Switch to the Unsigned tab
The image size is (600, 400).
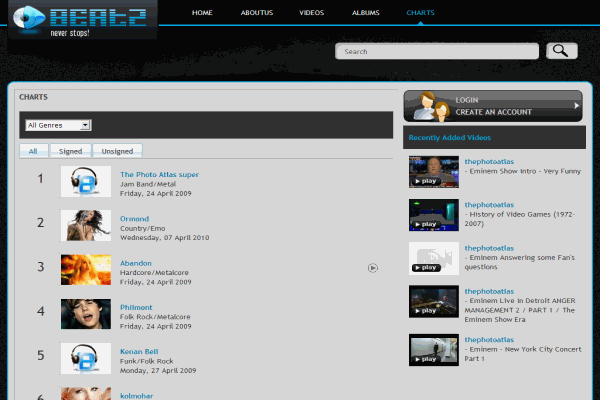[117, 151]
